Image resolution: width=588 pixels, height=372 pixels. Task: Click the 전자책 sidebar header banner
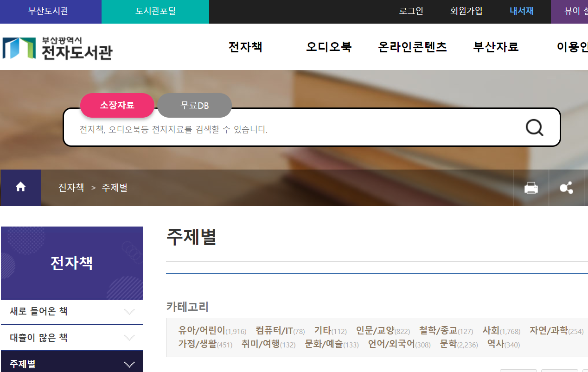[x=72, y=263]
